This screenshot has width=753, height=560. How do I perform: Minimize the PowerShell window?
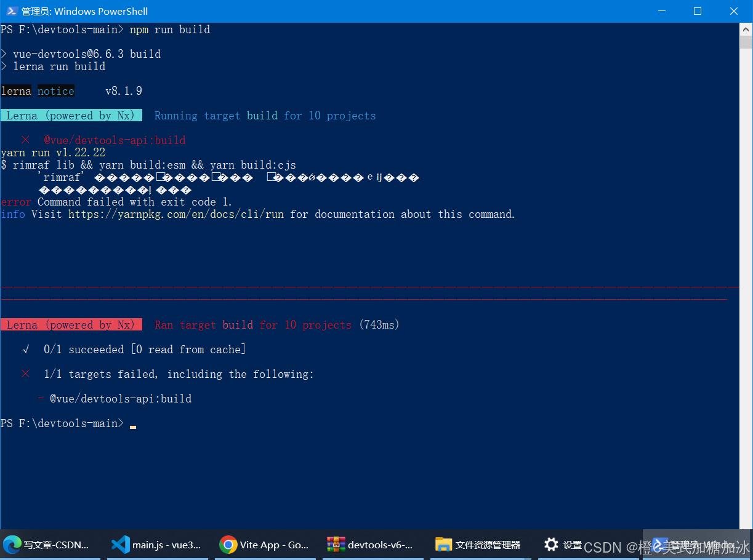coord(663,11)
